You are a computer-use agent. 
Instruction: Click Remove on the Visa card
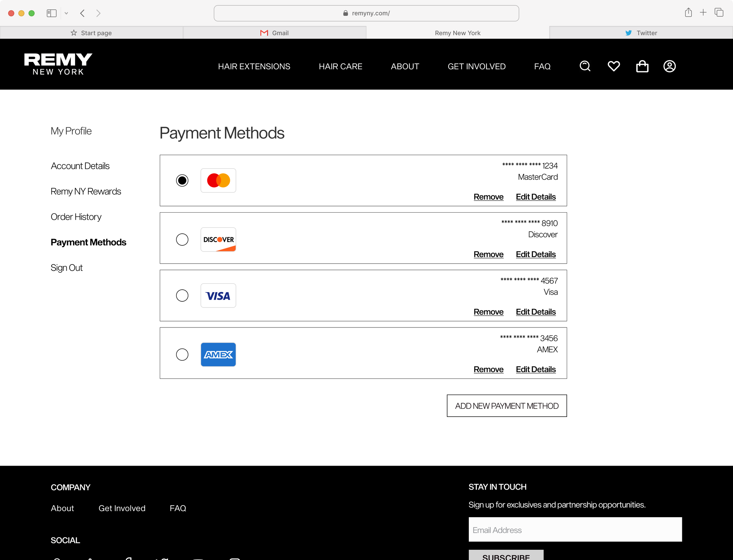pyautogui.click(x=489, y=312)
